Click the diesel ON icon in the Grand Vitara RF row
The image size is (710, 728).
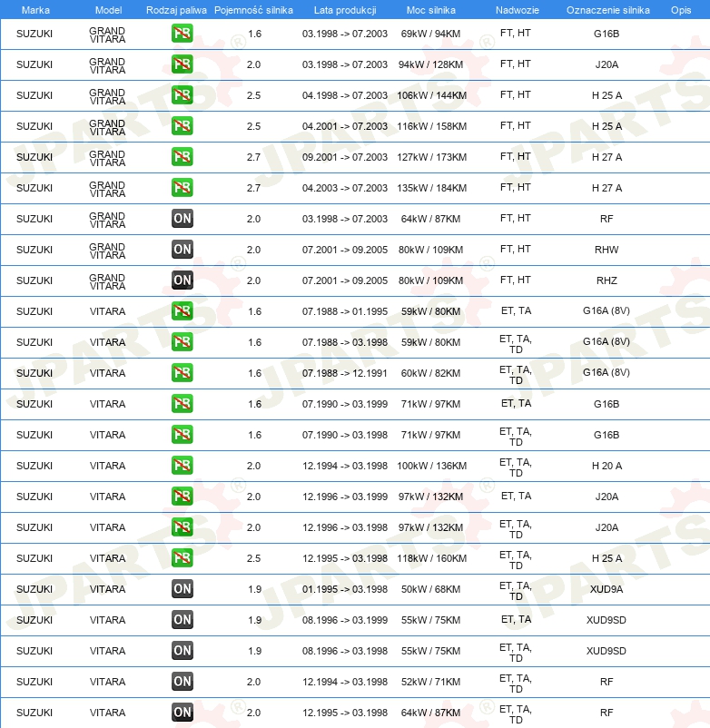[182, 219]
